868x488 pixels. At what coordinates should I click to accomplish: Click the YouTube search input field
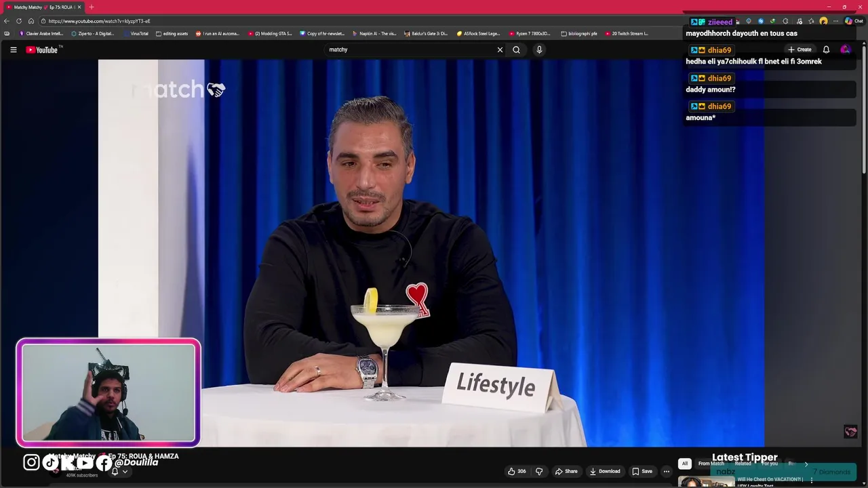point(410,49)
